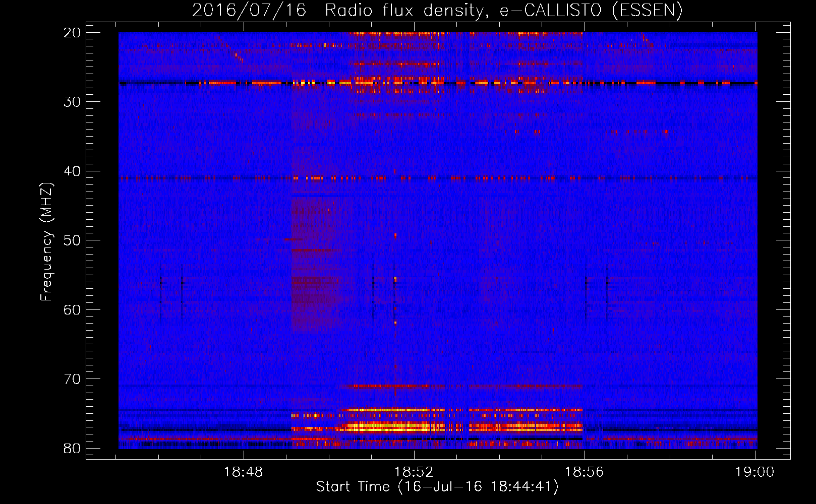
Task: Click the "30" frequency tick label
Action: coord(73,102)
